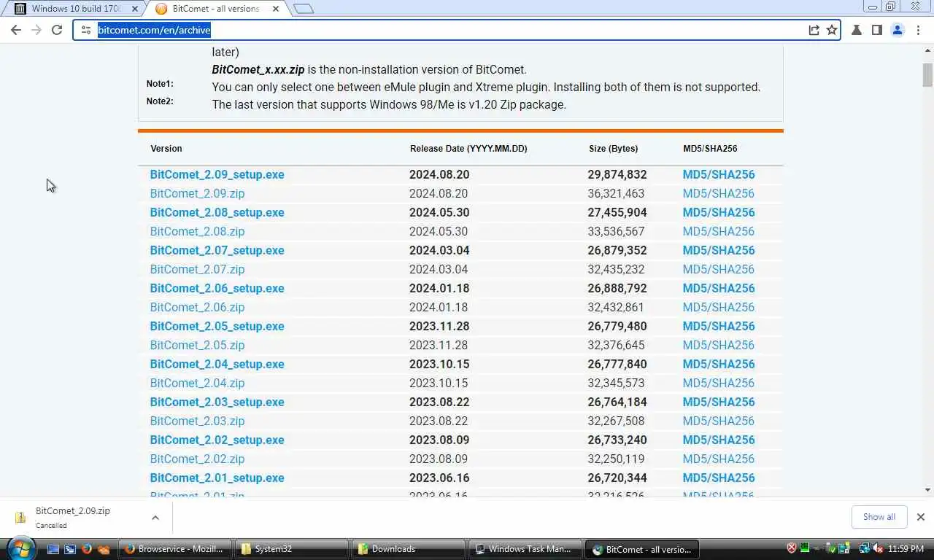Open MD5/SHA256 for BitComet_2.09_setup.exe
The height and width of the screenshot is (560, 934).
point(719,174)
